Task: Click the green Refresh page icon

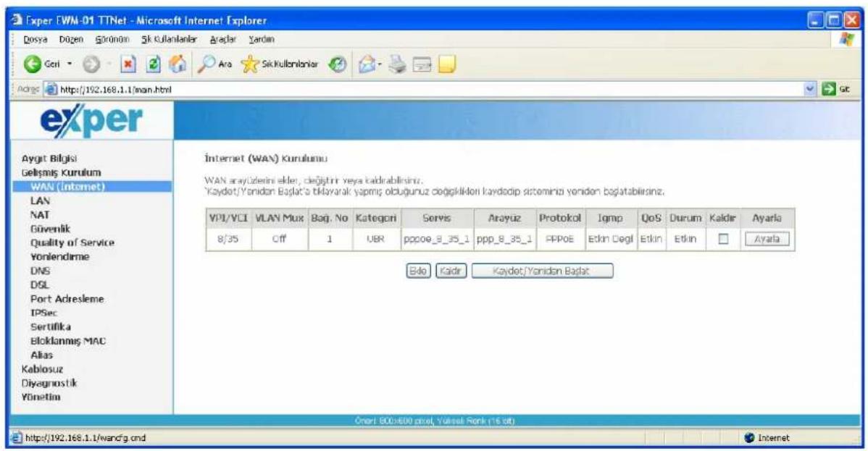Action: tap(153, 64)
